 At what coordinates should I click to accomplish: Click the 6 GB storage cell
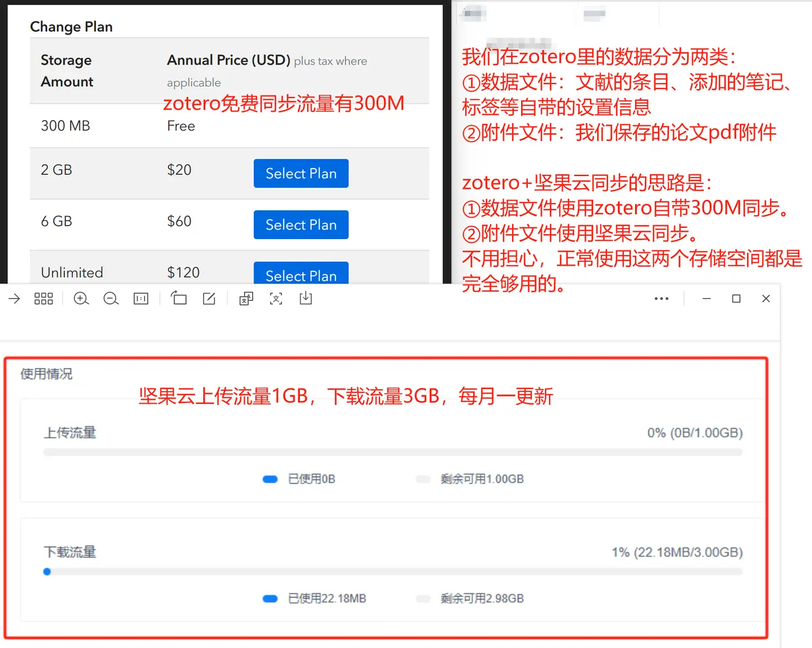56,221
